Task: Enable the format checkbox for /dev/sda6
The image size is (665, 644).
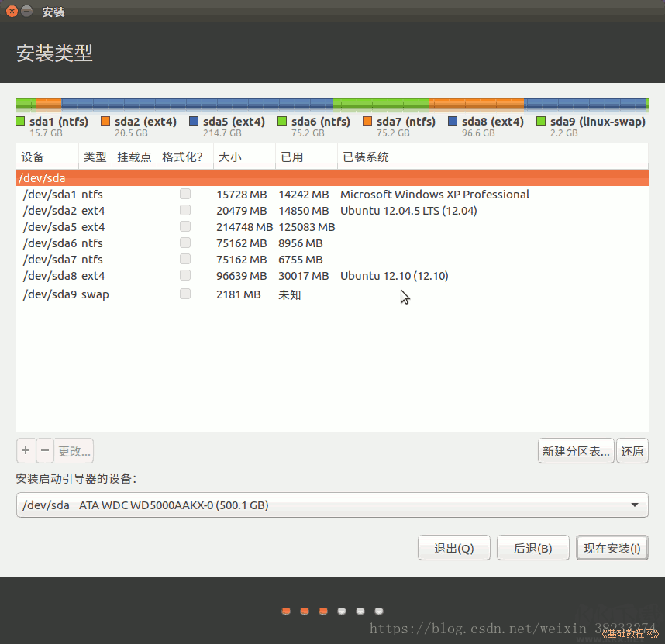Action: 184,243
